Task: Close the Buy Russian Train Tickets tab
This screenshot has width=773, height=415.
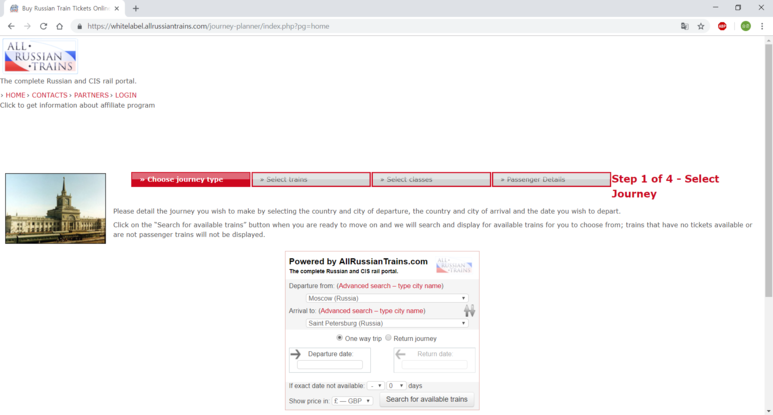Action: tap(117, 8)
